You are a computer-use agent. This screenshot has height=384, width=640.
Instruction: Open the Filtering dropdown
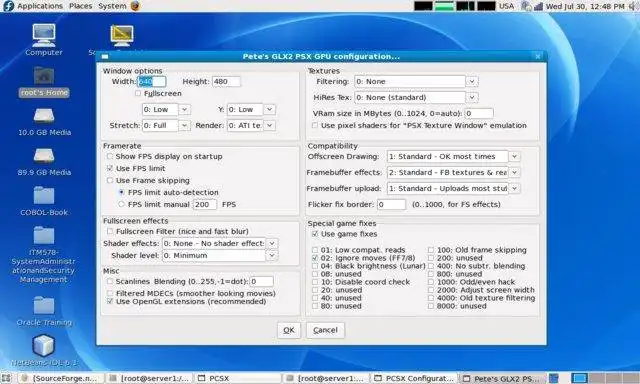click(472, 81)
